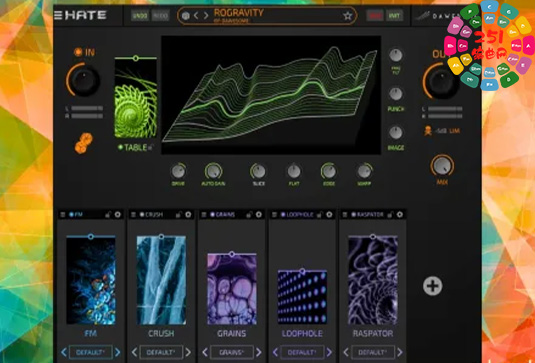535x363 pixels.
Task: Toggle the TABLE module power dot
Action: tap(120, 148)
